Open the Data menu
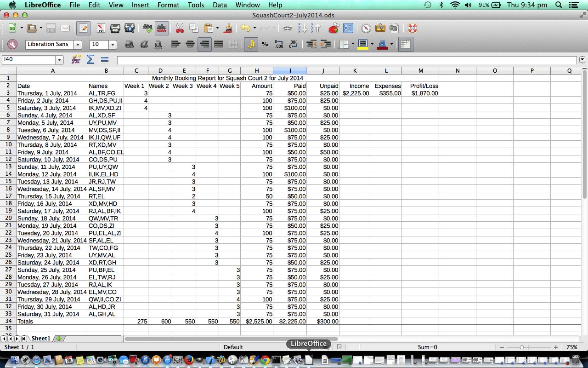The height and width of the screenshot is (368, 588). [x=220, y=5]
